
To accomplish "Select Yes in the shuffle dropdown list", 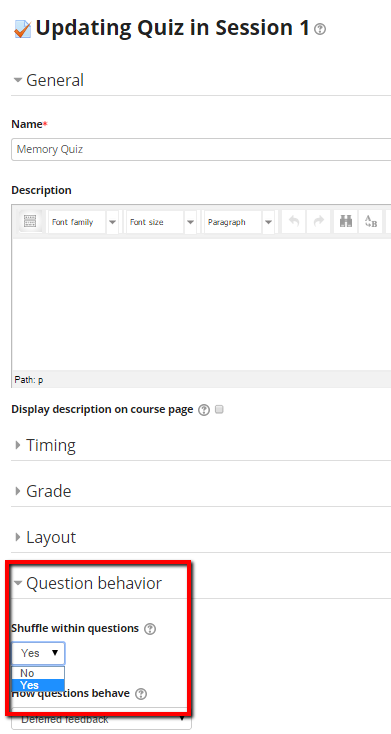I will 38,685.
